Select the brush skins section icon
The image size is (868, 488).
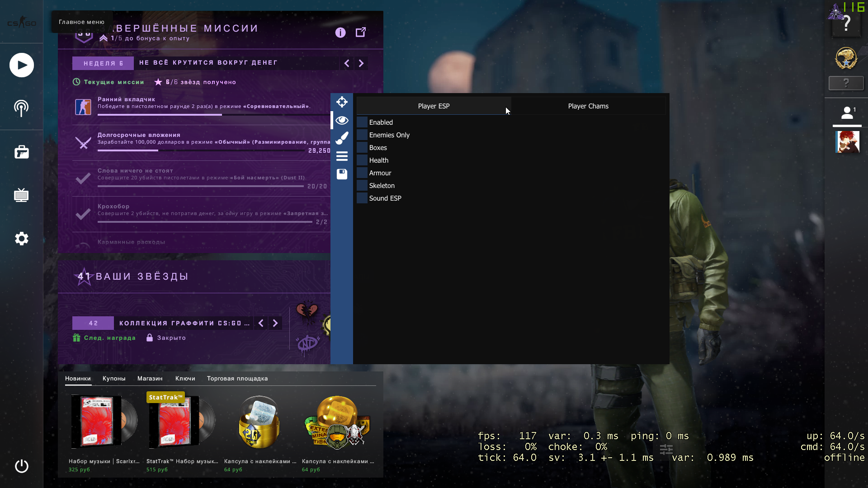coord(342,138)
